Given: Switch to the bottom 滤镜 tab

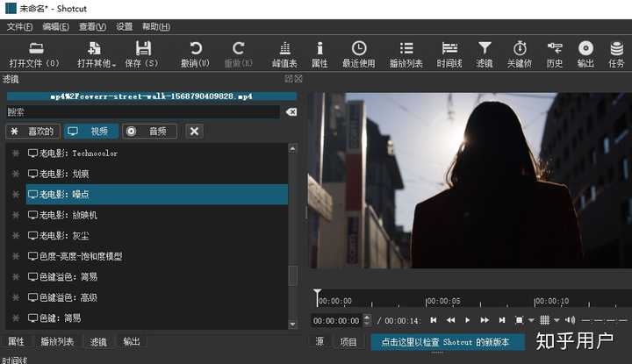Looking at the screenshot, I should (x=98, y=342).
